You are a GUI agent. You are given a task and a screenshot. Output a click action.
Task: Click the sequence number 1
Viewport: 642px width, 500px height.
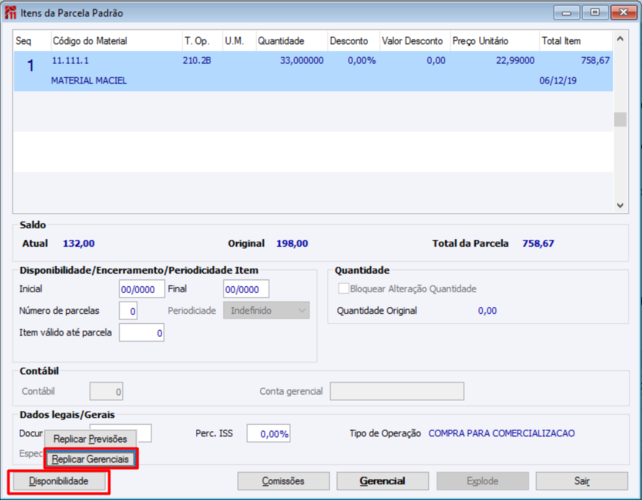(30, 66)
